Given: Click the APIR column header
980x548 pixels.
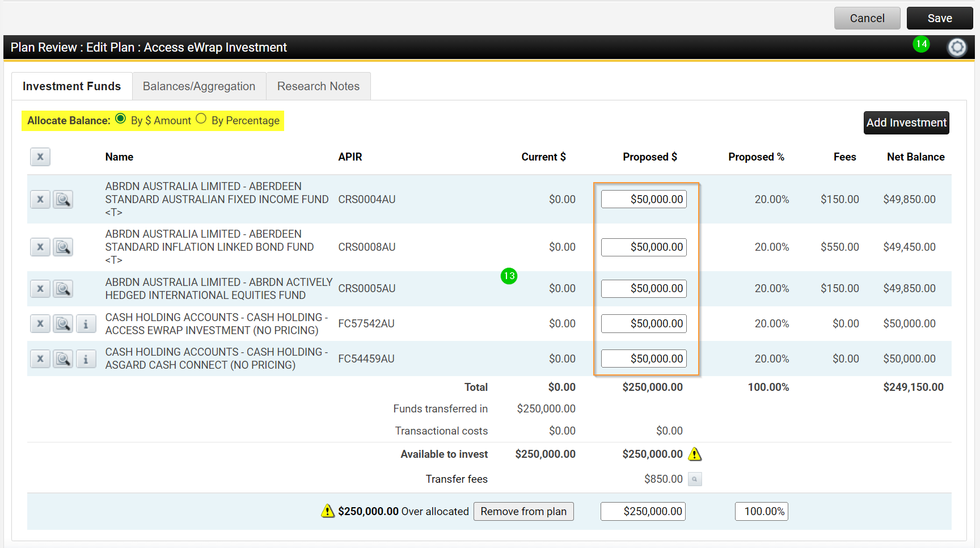Looking at the screenshot, I should click(x=350, y=157).
